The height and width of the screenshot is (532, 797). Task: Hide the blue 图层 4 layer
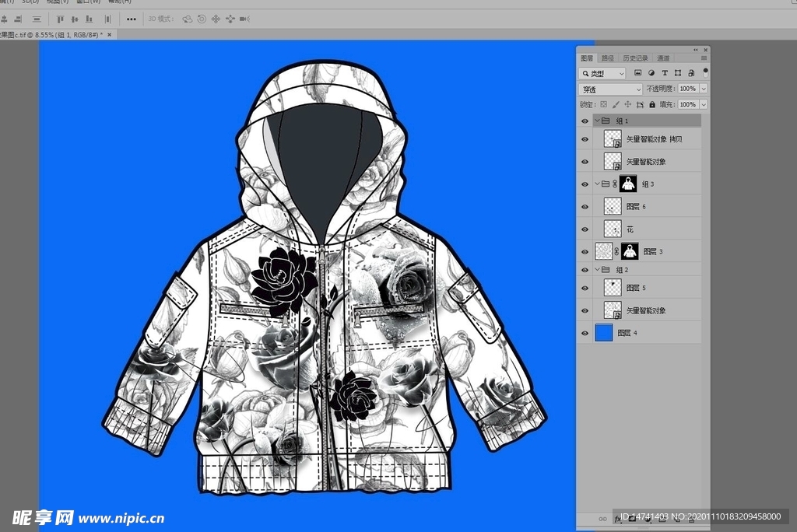point(585,333)
